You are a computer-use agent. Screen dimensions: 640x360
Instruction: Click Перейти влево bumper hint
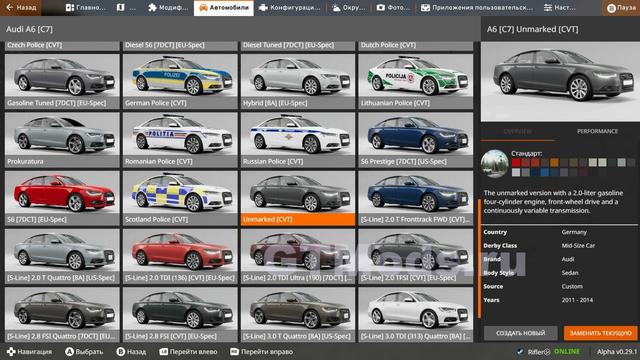tap(188, 351)
